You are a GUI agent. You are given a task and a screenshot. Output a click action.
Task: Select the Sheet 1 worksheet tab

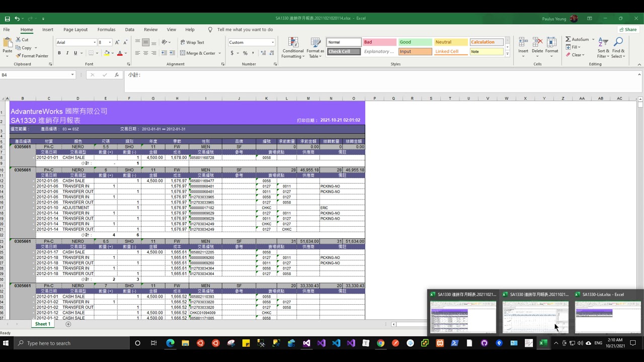click(x=43, y=324)
